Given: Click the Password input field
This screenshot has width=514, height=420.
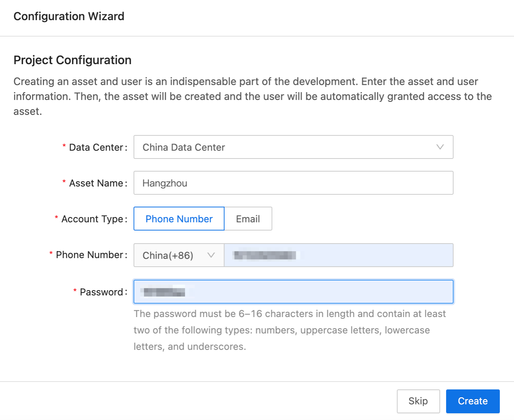Looking at the screenshot, I should coord(293,292).
